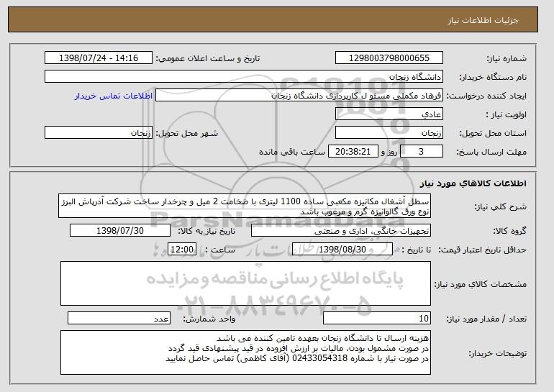554x392 pixels.
Task: Select the label ایجاد کننده درخواست
Action: [x=486, y=96]
